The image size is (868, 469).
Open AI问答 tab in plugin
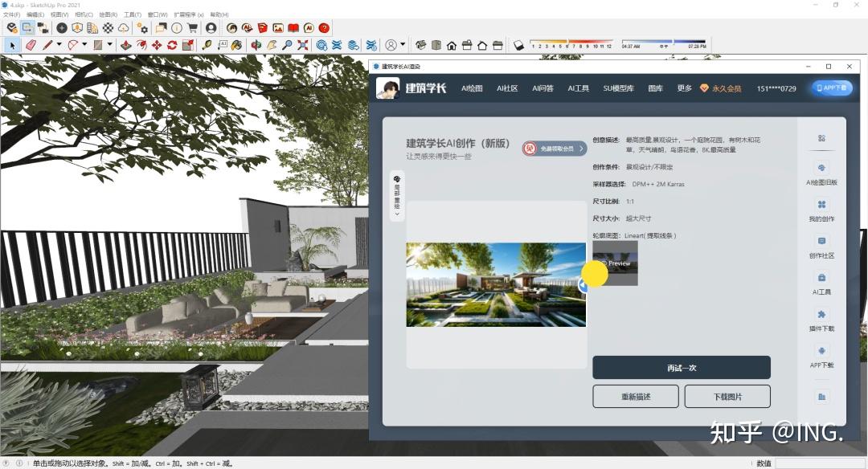coord(542,88)
